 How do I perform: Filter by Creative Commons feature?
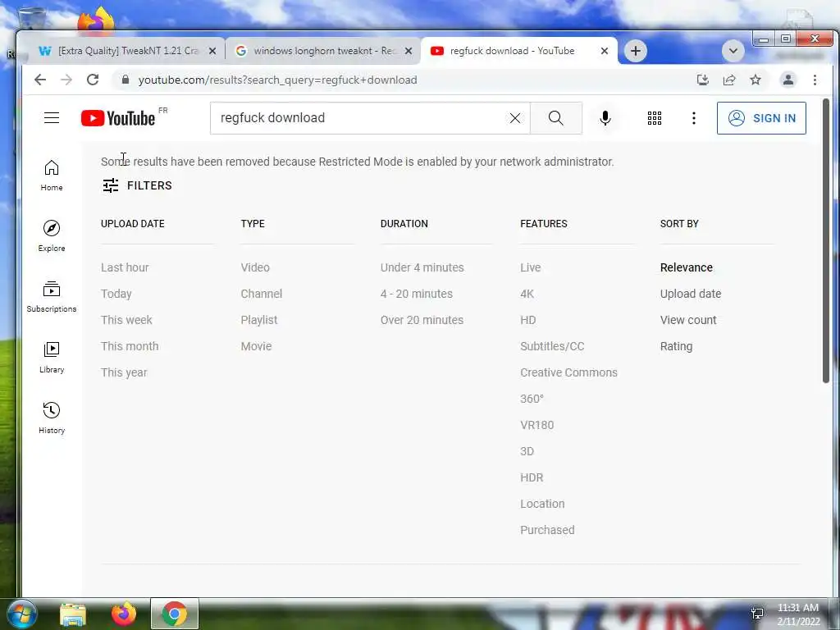(569, 372)
